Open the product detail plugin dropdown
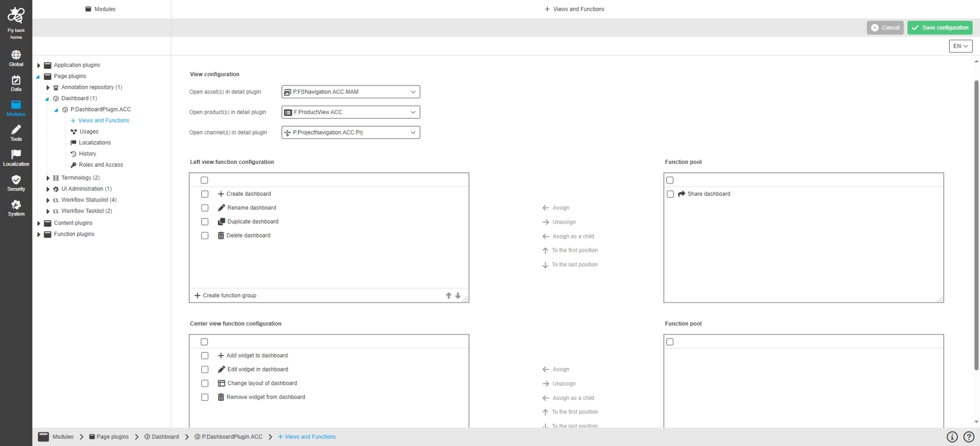 click(351, 112)
